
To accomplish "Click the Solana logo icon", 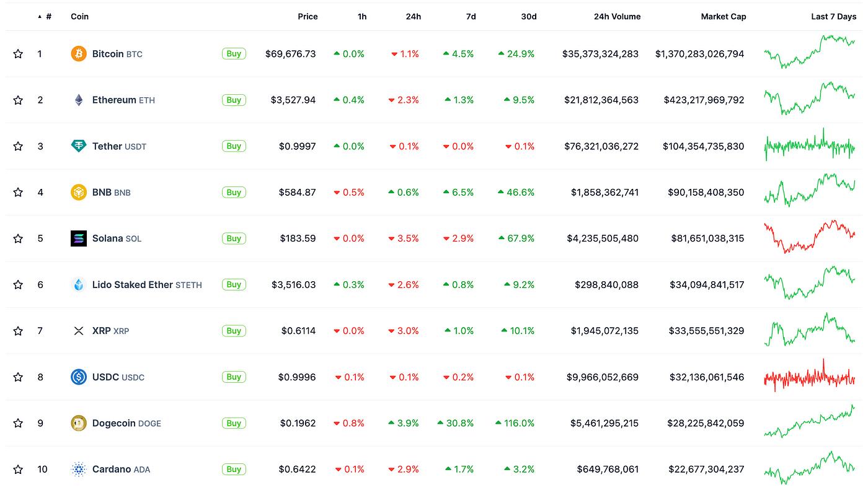I will coord(79,238).
